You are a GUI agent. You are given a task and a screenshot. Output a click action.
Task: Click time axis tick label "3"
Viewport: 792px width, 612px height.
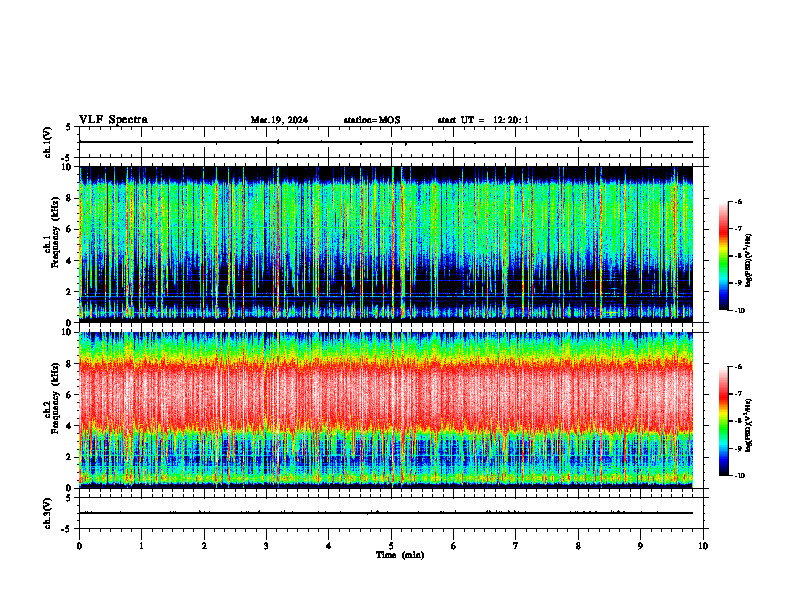pyautogui.click(x=266, y=546)
